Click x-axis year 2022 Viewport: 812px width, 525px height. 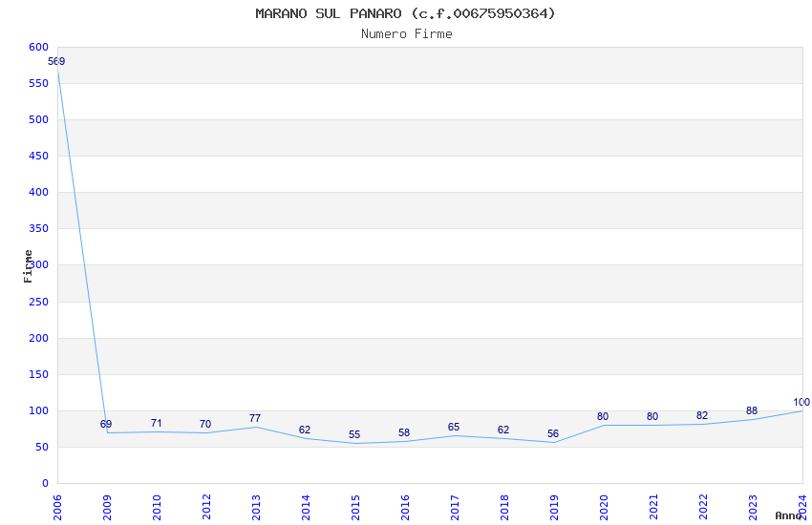703,508
